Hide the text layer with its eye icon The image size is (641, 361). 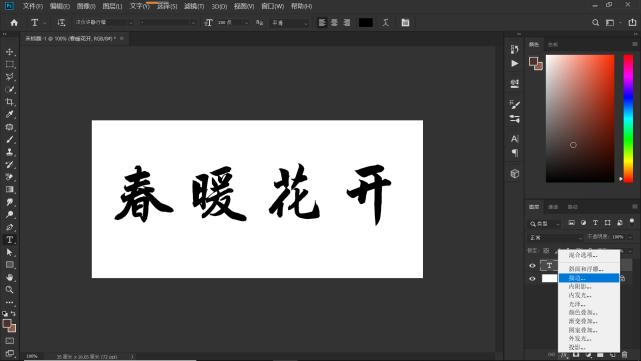pos(532,266)
